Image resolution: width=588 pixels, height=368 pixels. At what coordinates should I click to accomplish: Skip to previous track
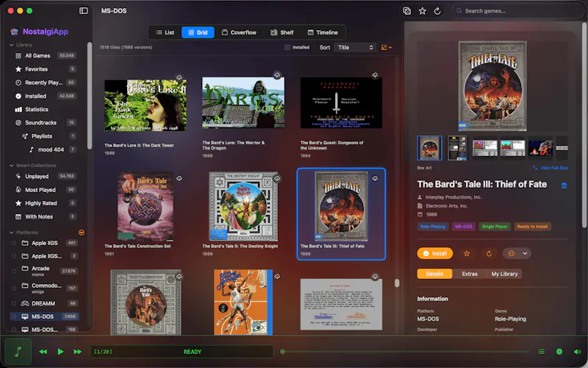[43, 352]
